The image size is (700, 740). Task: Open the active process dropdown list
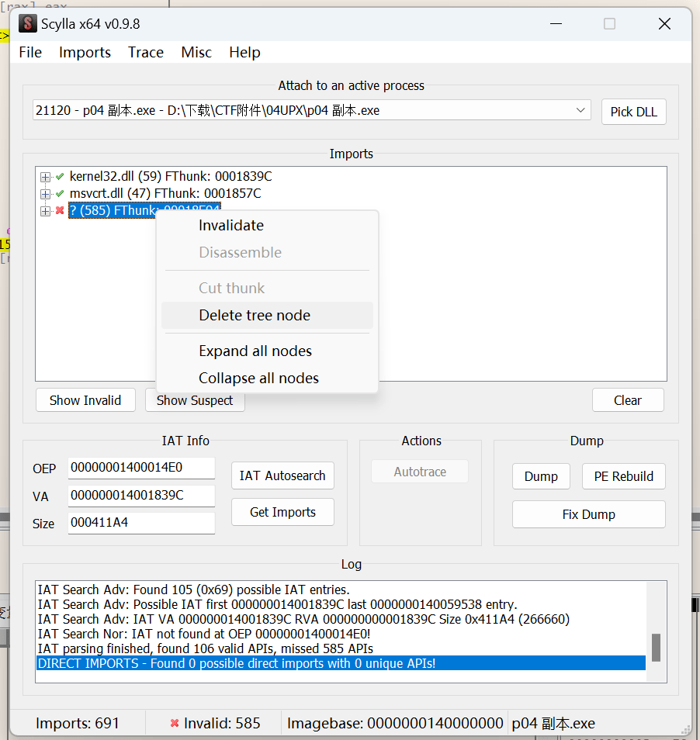(580, 110)
